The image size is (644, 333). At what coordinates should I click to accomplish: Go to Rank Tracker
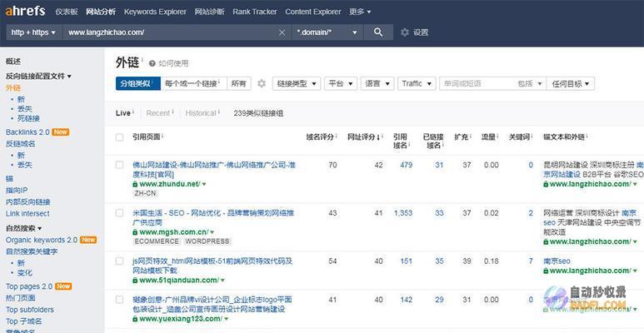pyautogui.click(x=255, y=12)
